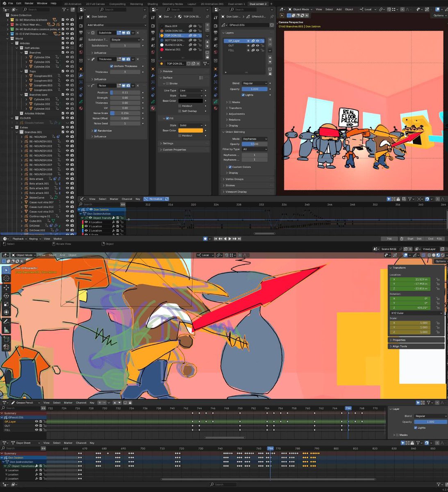The height and width of the screenshot is (492, 448).
Task: Click the black Stroke Base Color swatch
Action: tap(191, 101)
